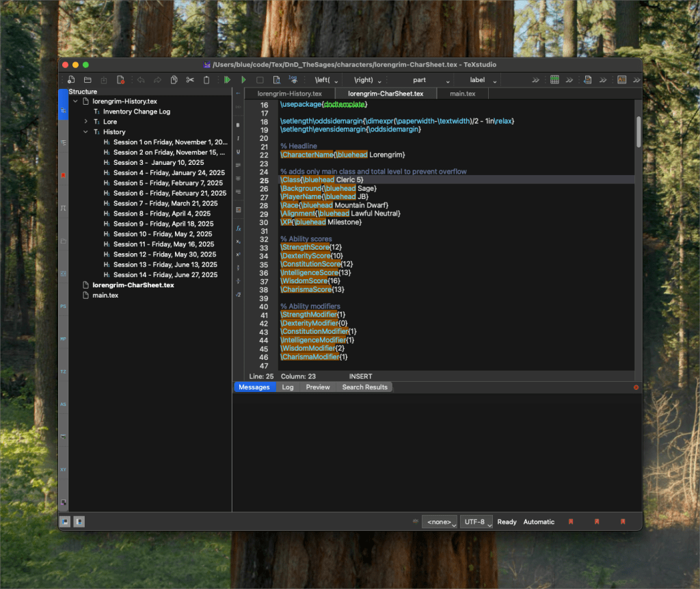The width and height of the screenshot is (700, 589).
Task: Click the Compile single green arrow
Action: 243,80
